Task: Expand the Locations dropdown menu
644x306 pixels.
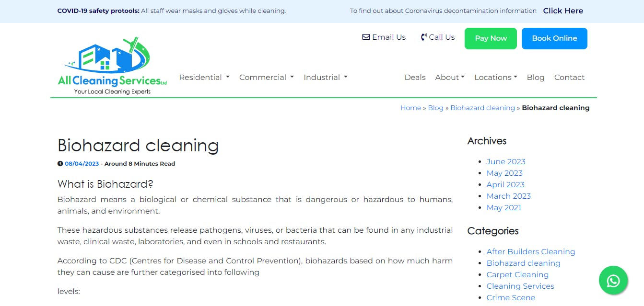Action: [x=495, y=78]
